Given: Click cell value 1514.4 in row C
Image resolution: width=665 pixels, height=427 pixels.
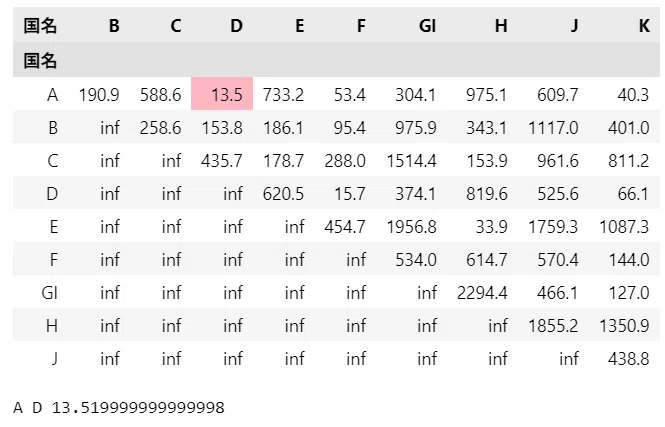Looking at the screenshot, I should point(411,161).
